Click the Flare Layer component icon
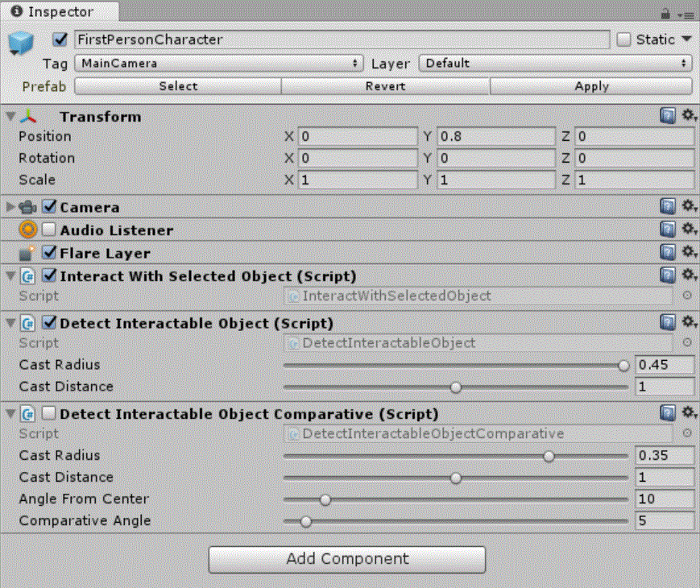Image resolution: width=700 pixels, height=588 pixels. [27, 253]
